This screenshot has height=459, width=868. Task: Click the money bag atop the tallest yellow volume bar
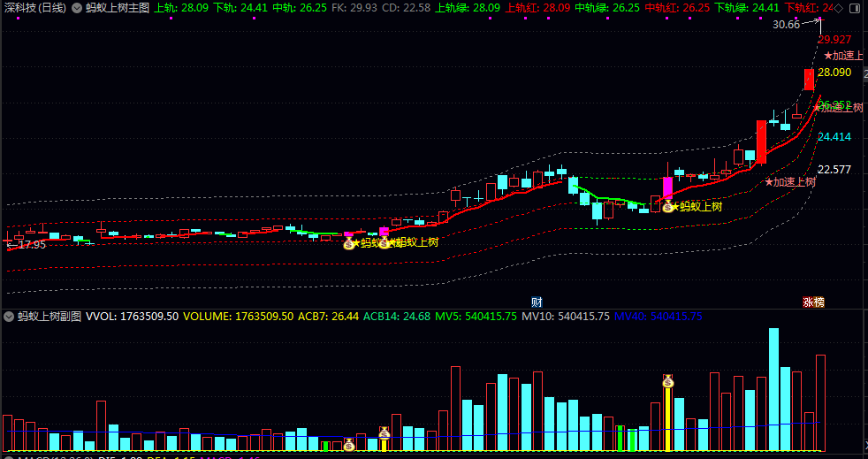(668, 381)
